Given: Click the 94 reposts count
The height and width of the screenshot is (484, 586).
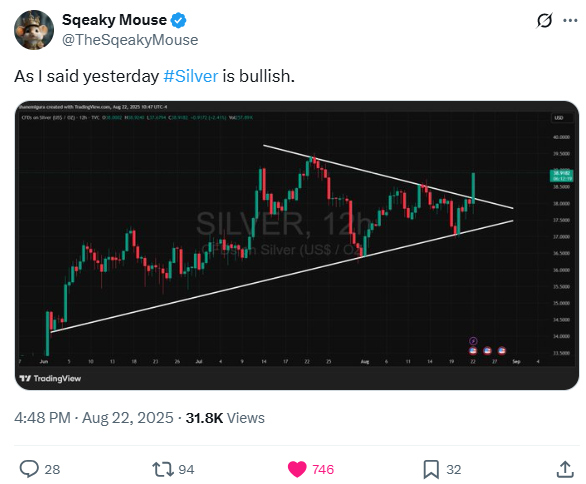Looking at the screenshot, I should 186,469.
